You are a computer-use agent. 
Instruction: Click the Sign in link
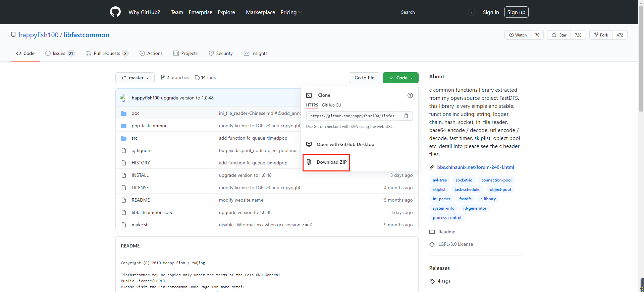coord(491,12)
